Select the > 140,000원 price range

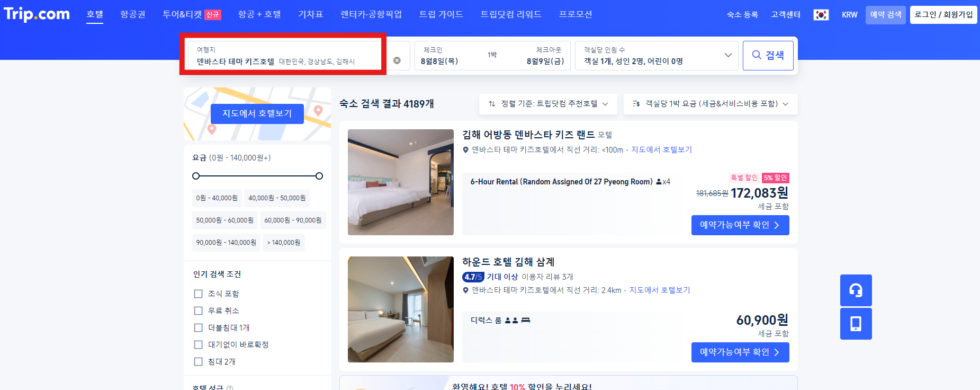[x=284, y=243]
